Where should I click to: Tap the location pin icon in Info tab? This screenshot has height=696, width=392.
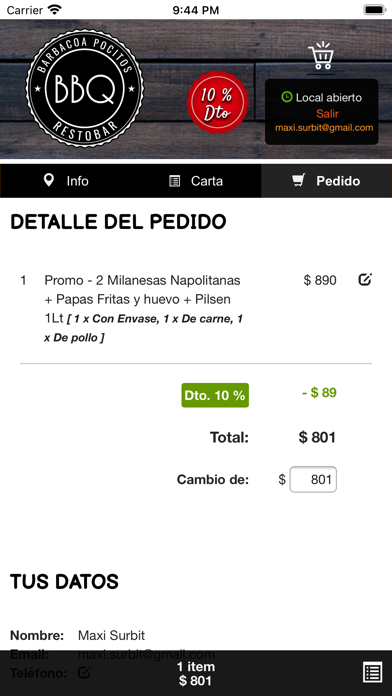[49, 180]
